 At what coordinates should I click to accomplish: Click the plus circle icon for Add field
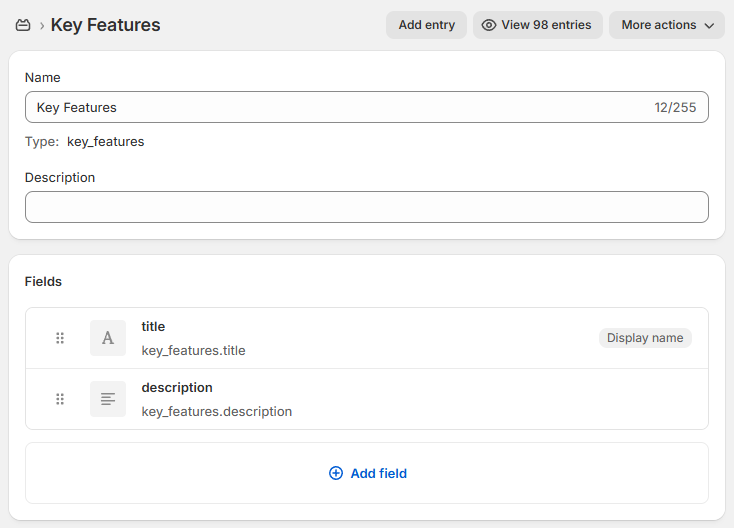(x=336, y=473)
